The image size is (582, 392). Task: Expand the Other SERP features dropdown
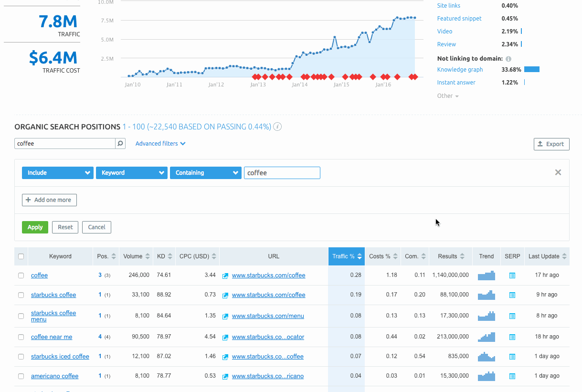pyautogui.click(x=448, y=96)
